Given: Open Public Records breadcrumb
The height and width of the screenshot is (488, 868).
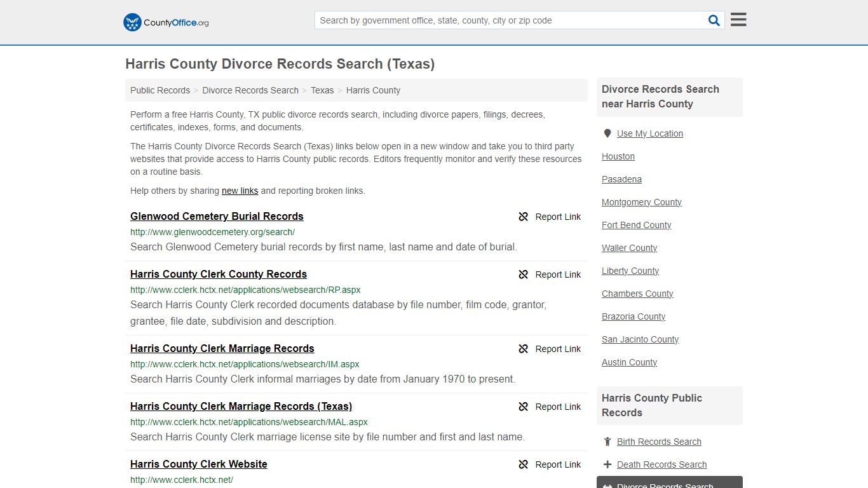Looking at the screenshot, I should [x=160, y=90].
